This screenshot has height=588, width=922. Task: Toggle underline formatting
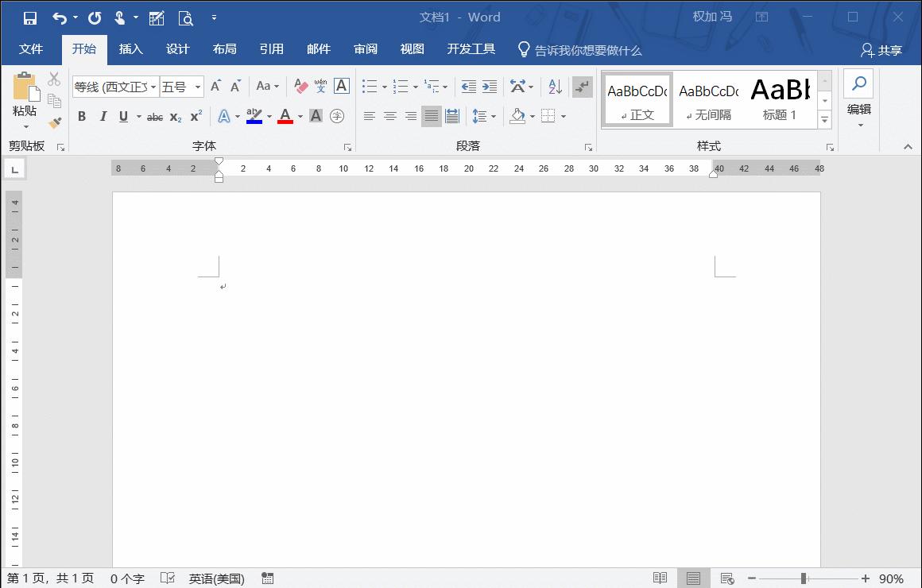123,116
